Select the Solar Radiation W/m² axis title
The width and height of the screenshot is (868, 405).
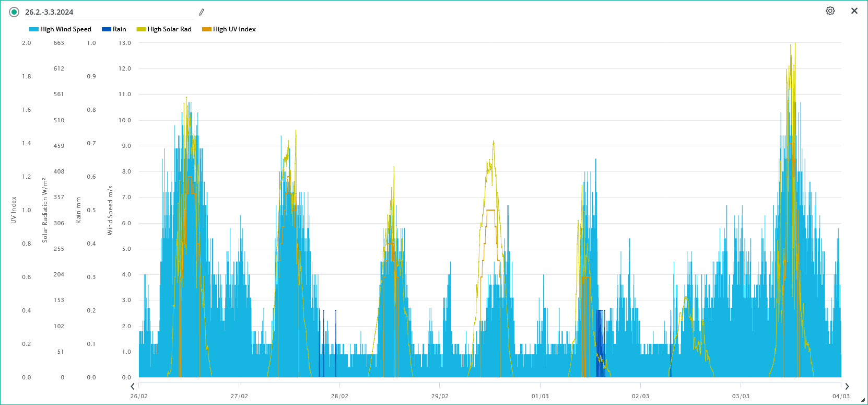pos(45,210)
